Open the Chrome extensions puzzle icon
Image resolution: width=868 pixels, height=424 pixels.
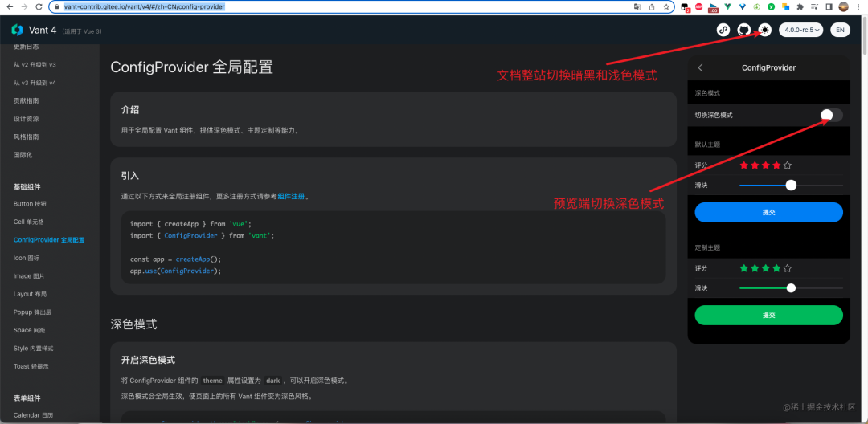coord(800,7)
